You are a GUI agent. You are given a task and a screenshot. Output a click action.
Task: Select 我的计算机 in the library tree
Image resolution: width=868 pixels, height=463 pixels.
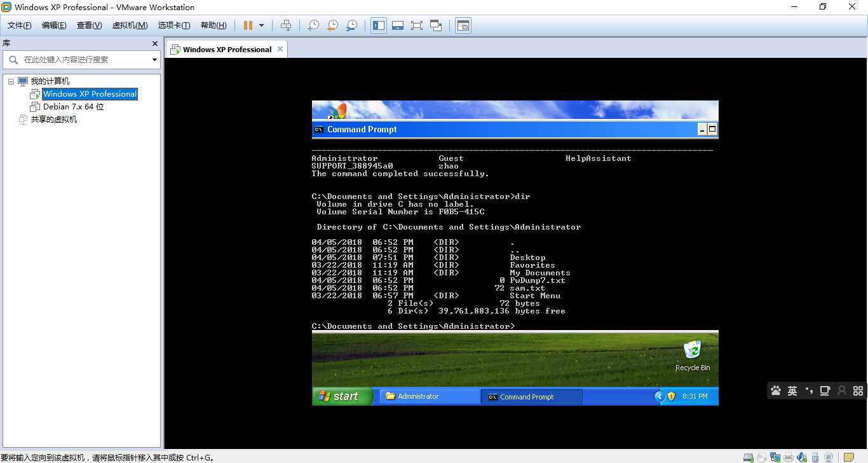pos(50,81)
